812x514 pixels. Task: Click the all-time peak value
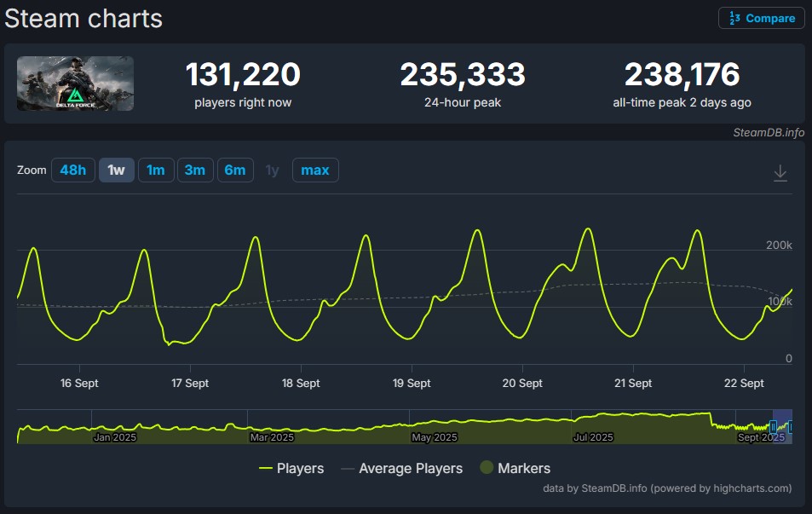tap(682, 75)
